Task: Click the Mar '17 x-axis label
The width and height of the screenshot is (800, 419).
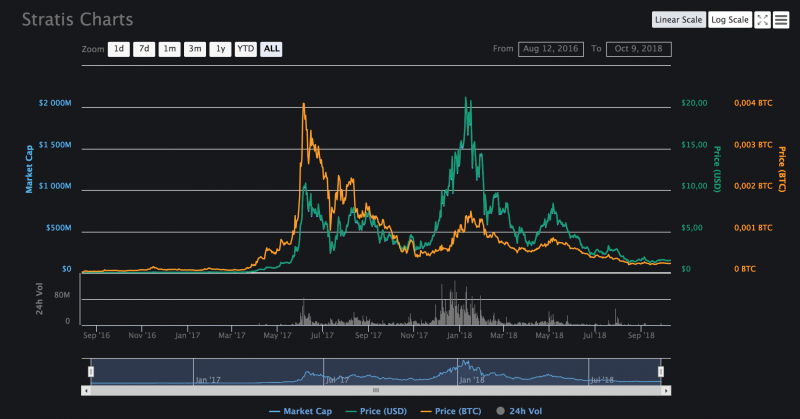Action: tap(232, 335)
